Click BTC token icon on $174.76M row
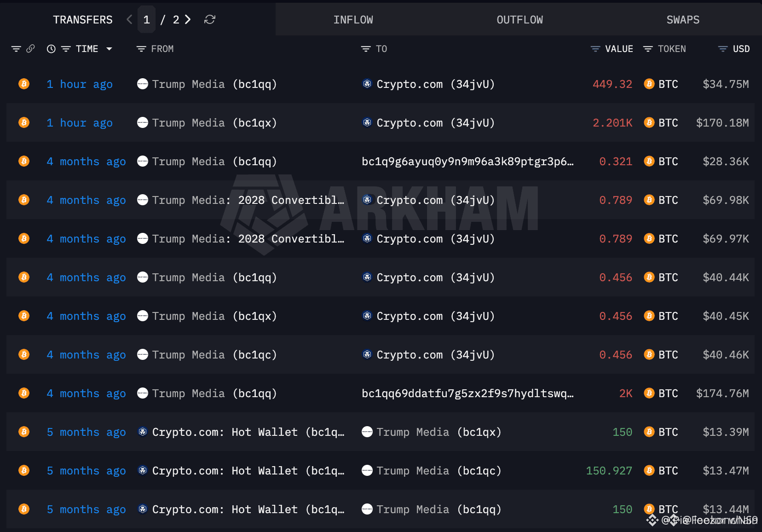 point(649,393)
